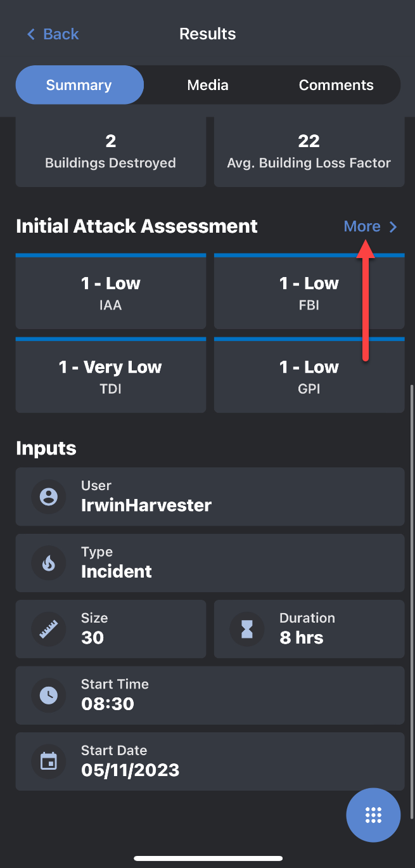The height and width of the screenshot is (868, 415).
Task: Toggle the IAA rating card showing 1 - Low
Action: [x=111, y=291]
